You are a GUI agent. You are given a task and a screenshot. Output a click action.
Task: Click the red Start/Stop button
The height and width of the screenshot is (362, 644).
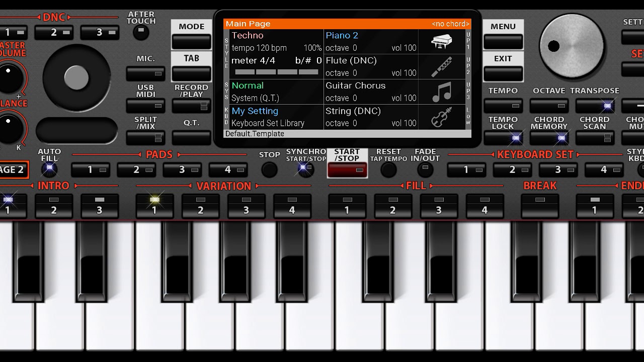(x=347, y=170)
